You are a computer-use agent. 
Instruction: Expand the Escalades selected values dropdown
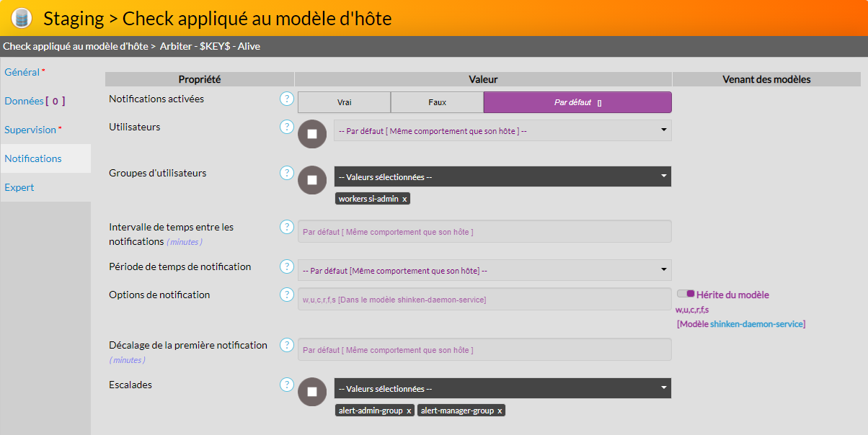502,388
